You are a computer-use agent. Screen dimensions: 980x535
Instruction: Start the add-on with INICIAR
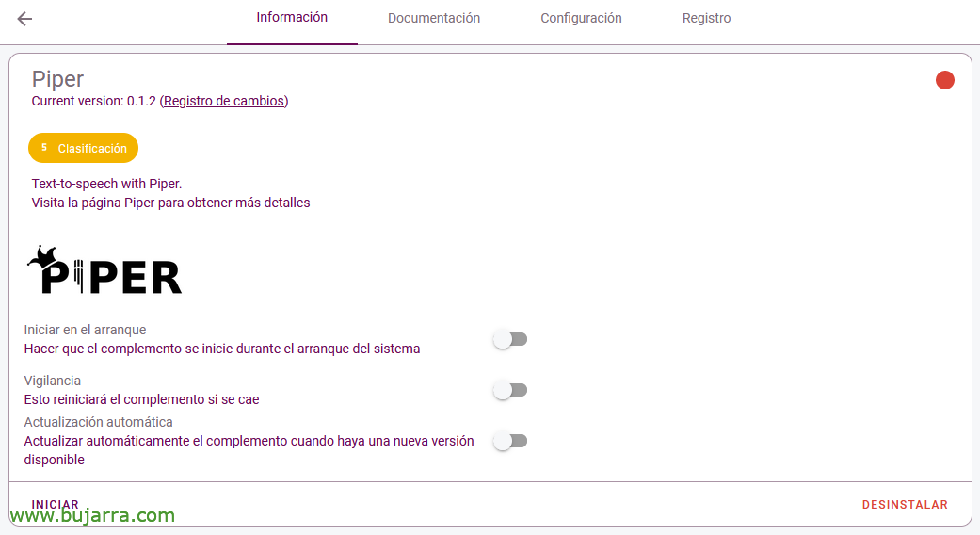point(55,504)
